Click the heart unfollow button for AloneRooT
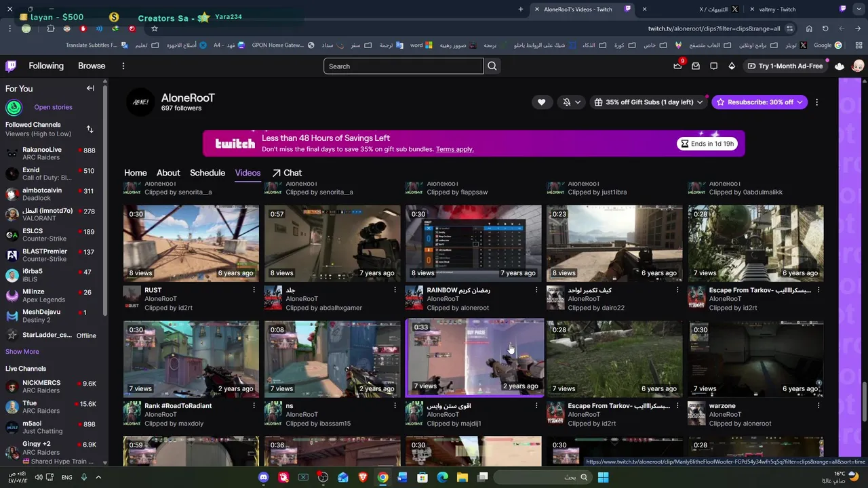This screenshot has width=868, height=488. pyautogui.click(x=541, y=102)
